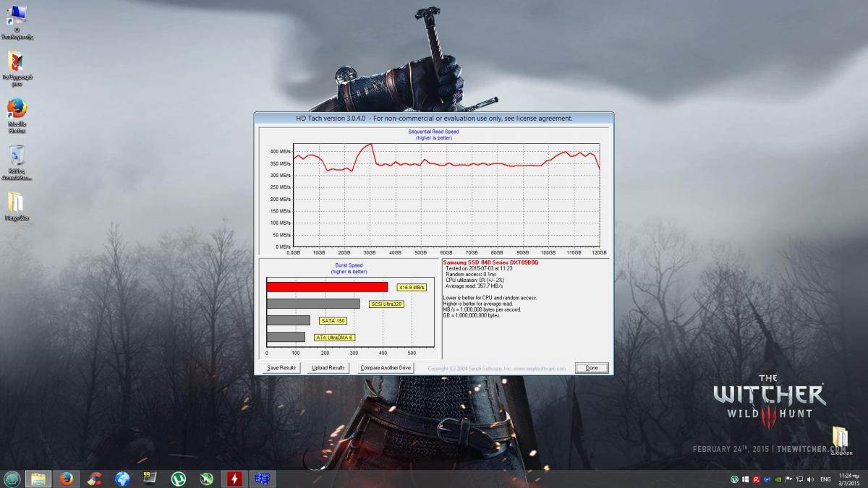The image size is (868, 488).
Task: Open the Avira antivirus tray icon
Action: coord(756,479)
